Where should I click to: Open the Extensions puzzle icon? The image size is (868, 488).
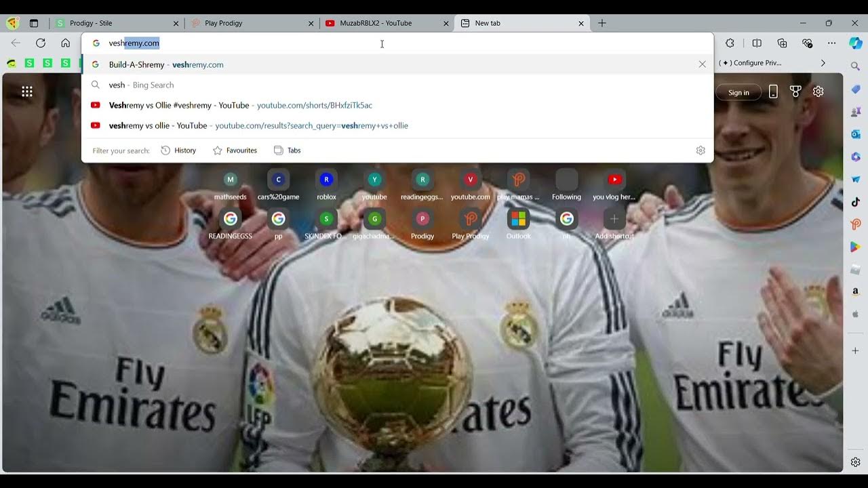[730, 43]
